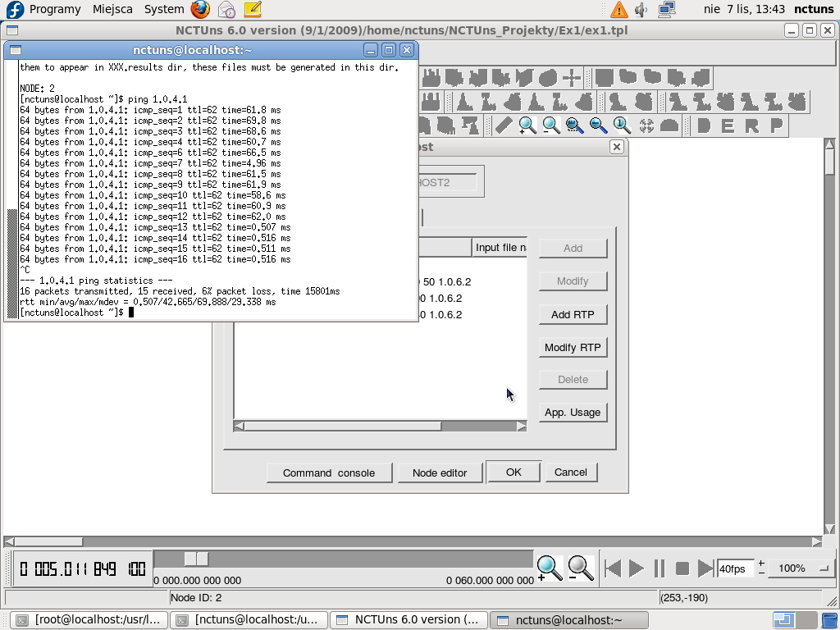Image resolution: width=840 pixels, height=630 pixels.
Task: Close the host dialog with X
Action: tap(617, 147)
